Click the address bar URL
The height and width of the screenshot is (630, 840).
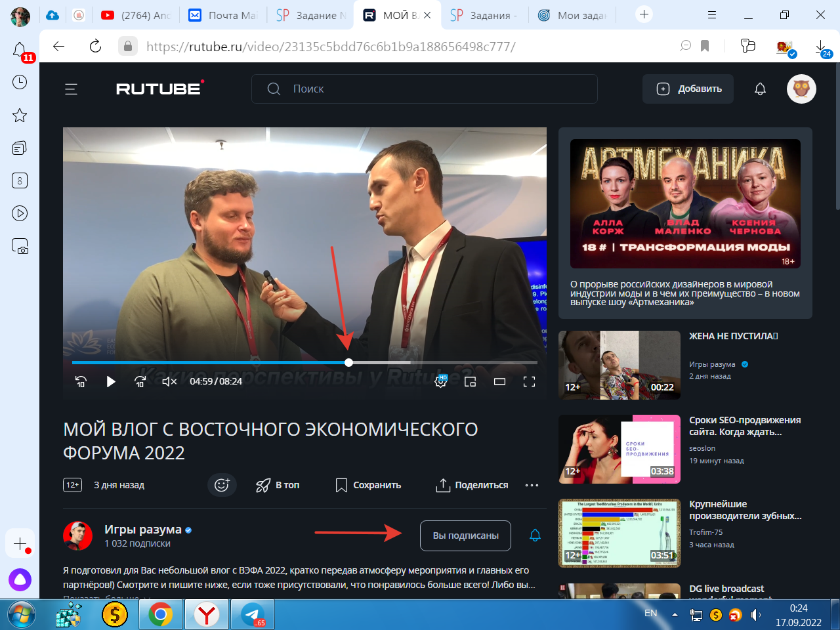pos(331,47)
